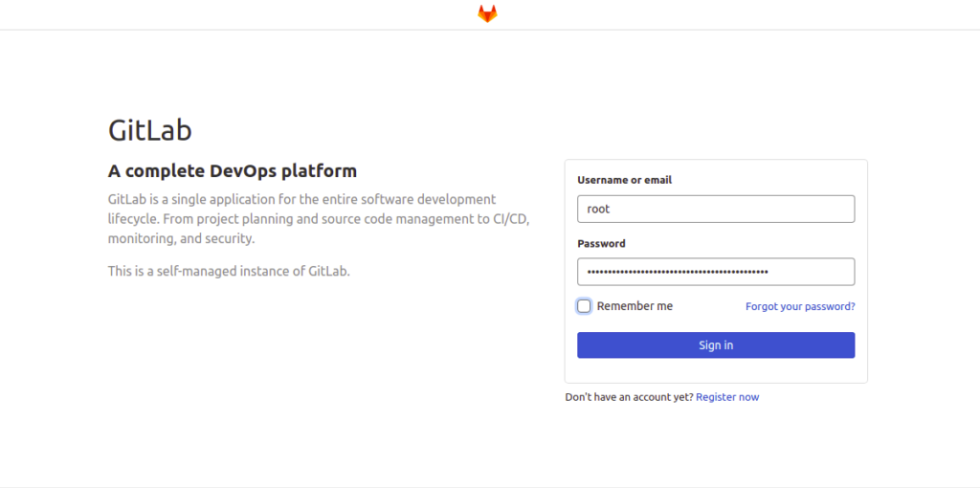Focus the Username or email field
Screen dimensions: 980x488
click(x=716, y=209)
